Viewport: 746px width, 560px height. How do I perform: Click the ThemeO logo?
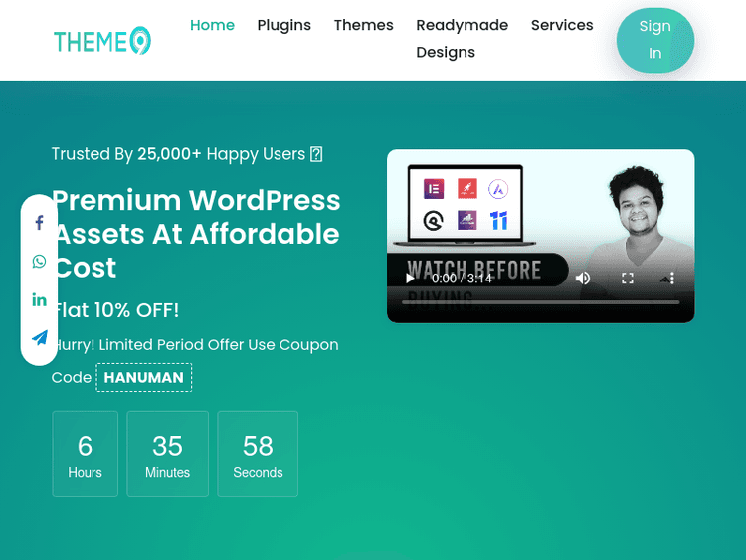[x=102, y=41]
